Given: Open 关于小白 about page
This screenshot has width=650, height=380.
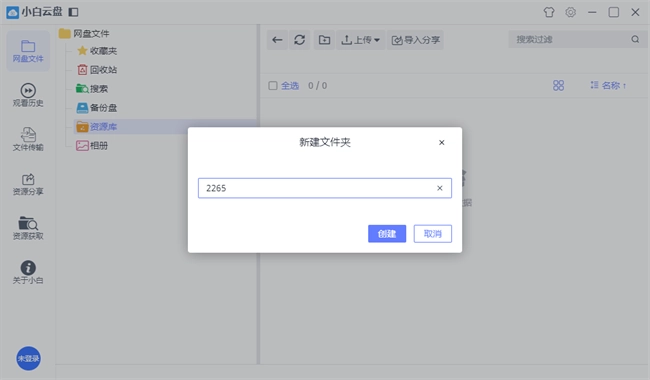Looking at the screenshot, I should point(28,273).
